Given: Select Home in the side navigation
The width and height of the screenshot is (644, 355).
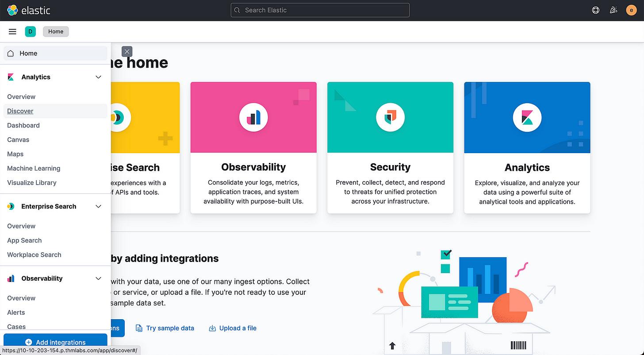Looking at the screenshot, I should tap(55, 53).
